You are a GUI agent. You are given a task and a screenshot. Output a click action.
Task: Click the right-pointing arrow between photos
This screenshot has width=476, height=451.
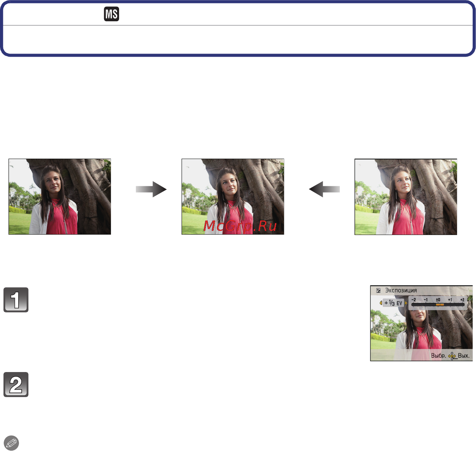[x=151, y=189]
